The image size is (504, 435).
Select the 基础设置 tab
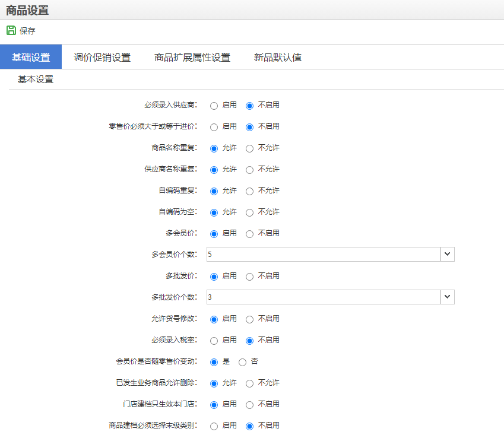[x=31, y=58]
